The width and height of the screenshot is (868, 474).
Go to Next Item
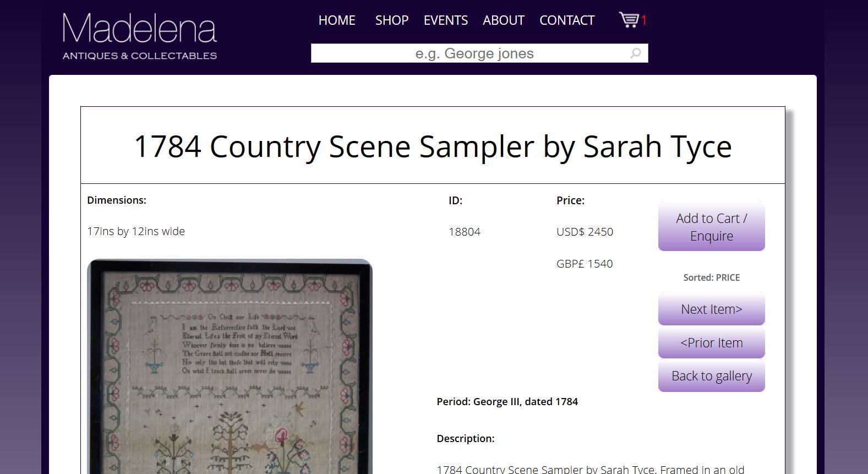click(711, 309)
